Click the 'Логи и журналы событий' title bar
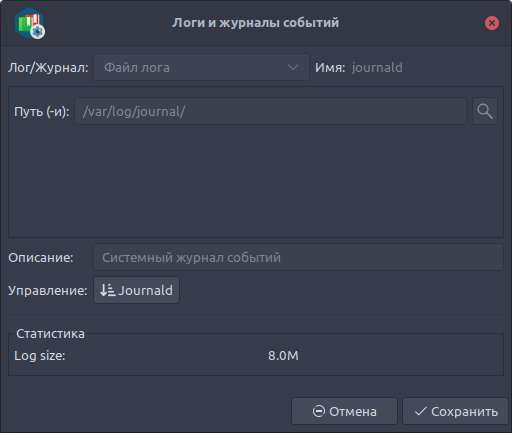Viewport: 512px width, 433px height. (x=256, y=23)
